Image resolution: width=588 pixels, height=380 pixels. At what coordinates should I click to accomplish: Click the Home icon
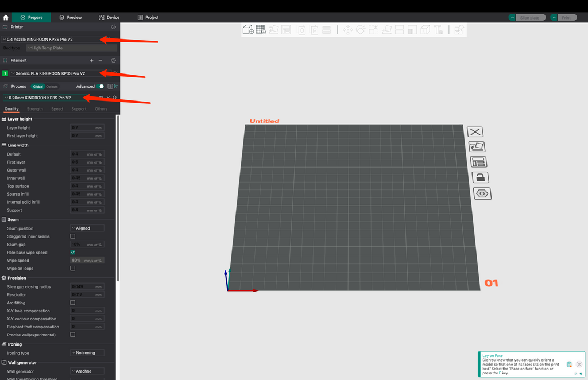click(6, 18)
